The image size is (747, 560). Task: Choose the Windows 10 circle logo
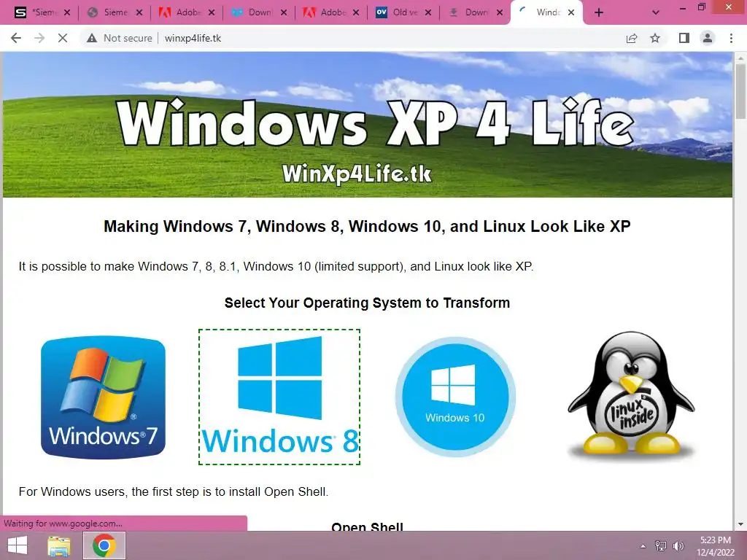455,397
